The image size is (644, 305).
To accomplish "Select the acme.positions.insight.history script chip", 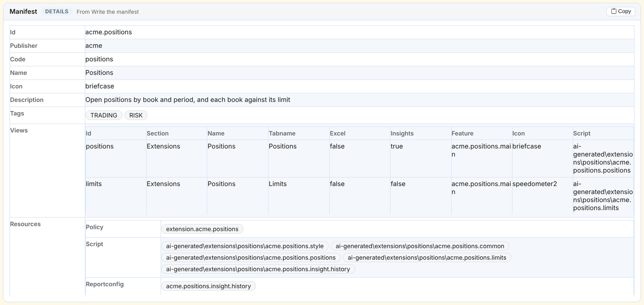I will tap(258, 269).
